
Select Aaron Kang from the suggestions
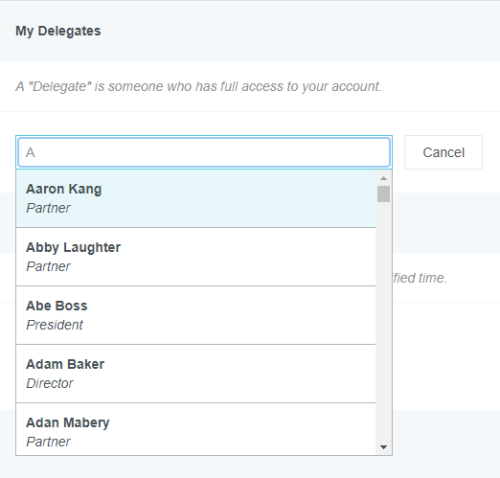point(196,199)
